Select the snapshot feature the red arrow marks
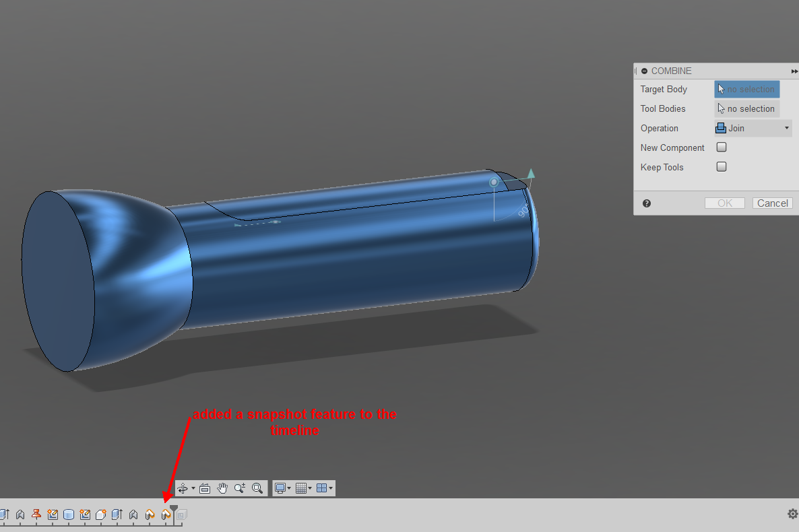Viewport: 799px width, 532px height. (x=166, y=514)
